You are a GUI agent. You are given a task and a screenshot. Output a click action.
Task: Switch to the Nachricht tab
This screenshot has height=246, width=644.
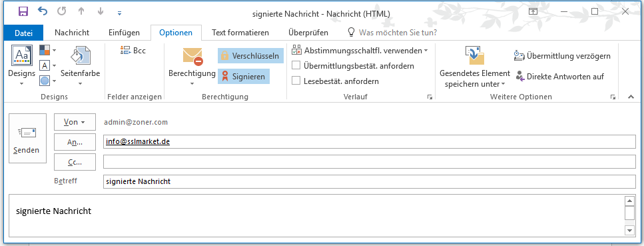tap(72, 33)
